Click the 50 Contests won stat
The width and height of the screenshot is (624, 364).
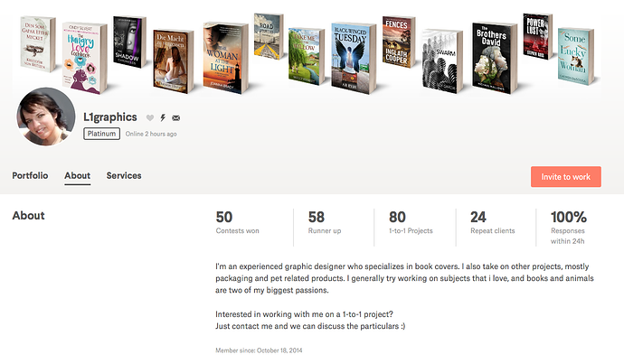click(x=237, y=222)
